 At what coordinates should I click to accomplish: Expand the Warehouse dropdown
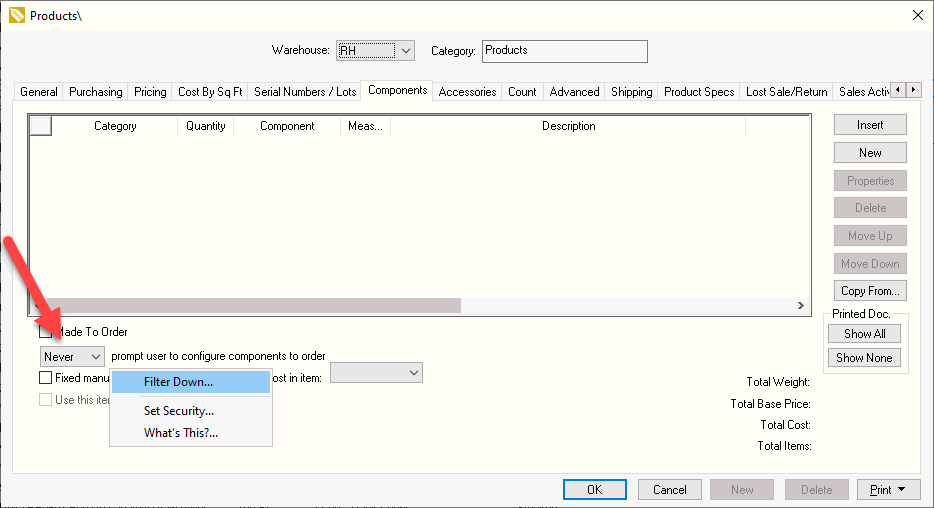pyautogui.click(x=406, y=51)
